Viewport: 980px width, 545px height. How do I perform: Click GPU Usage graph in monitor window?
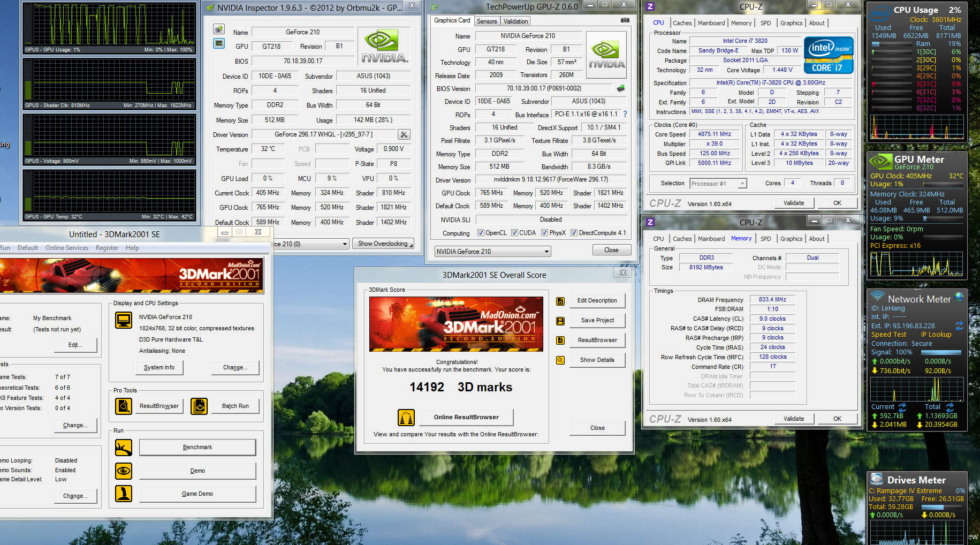pos(110,25)
